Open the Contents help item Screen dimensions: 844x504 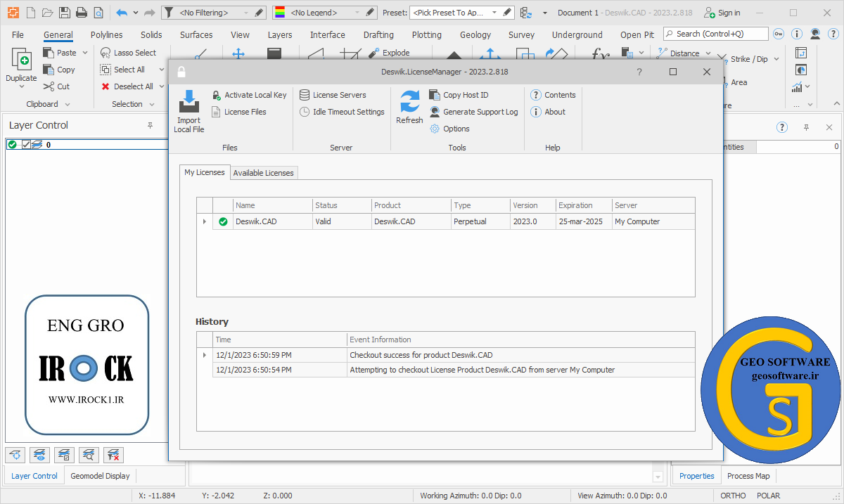pos(553,95)
